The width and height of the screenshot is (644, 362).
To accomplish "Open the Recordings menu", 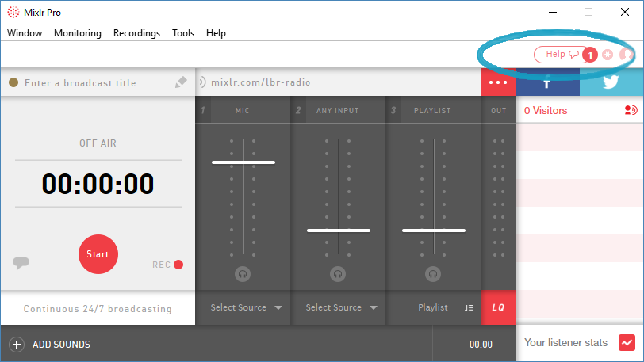I will click(136, 33).
